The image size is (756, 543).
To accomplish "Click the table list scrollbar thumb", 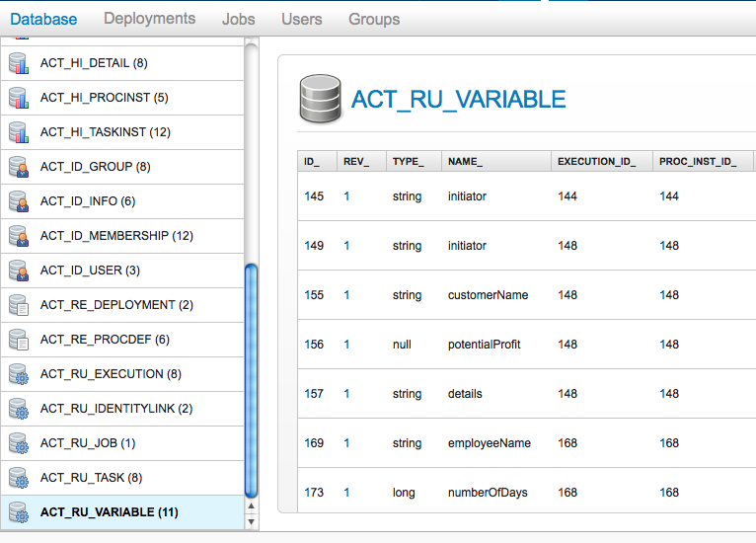I will click(251, 380).
